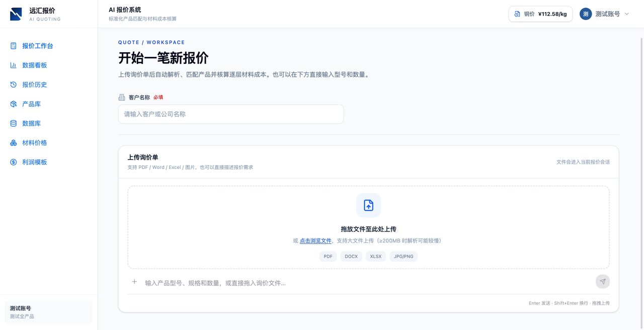This screenshot has height=330, width=644.
Task: Click the 支持 PDF / Word / Excel subtitle
Action: 190,167
